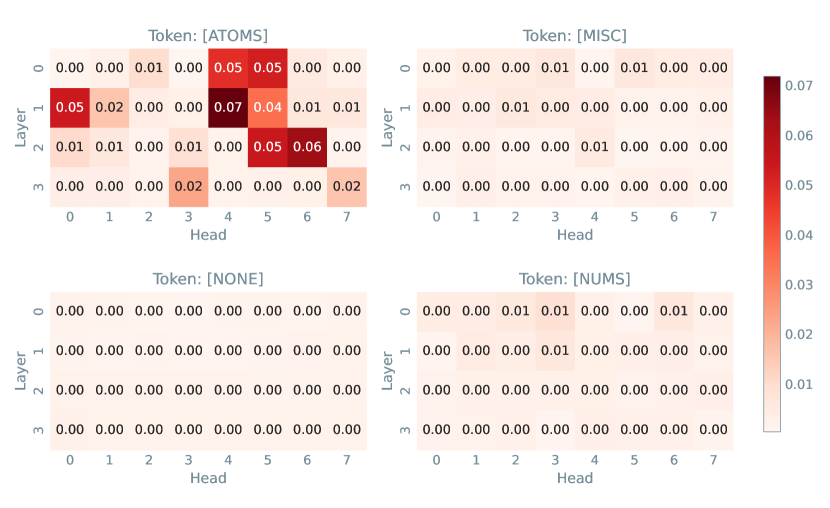
Task: Click the Token: [NONE] title
Action: coord(208,279)
